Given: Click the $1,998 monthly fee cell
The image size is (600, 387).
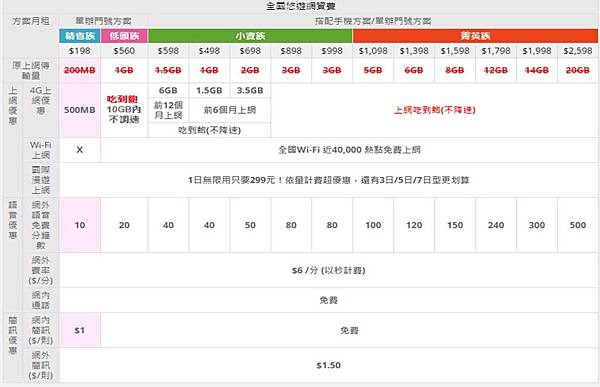Looking at the screenshot, I should [x=537, y=51].
